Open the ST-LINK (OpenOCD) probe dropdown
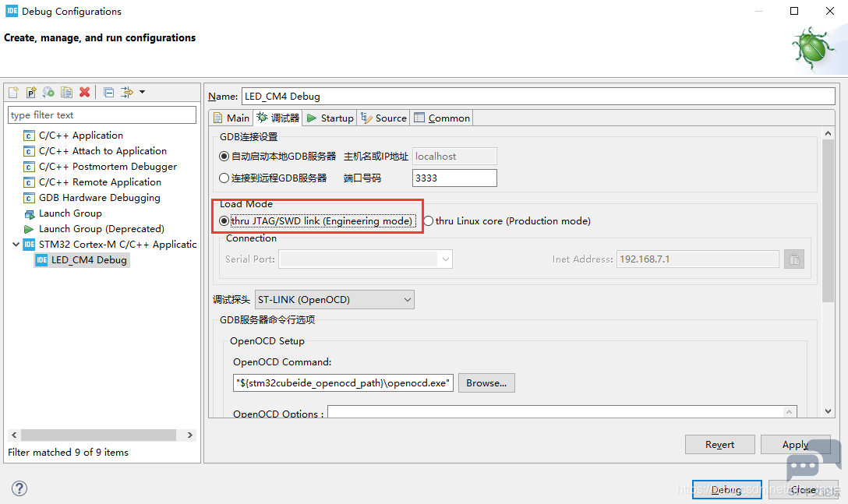 [x=334, y=300]
